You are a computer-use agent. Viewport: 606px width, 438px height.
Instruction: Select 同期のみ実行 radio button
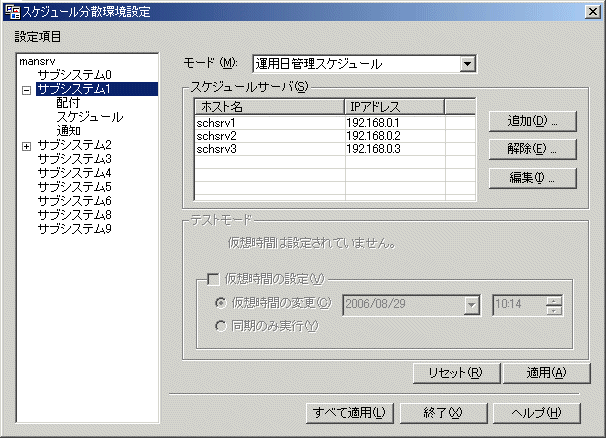[220, 326]
